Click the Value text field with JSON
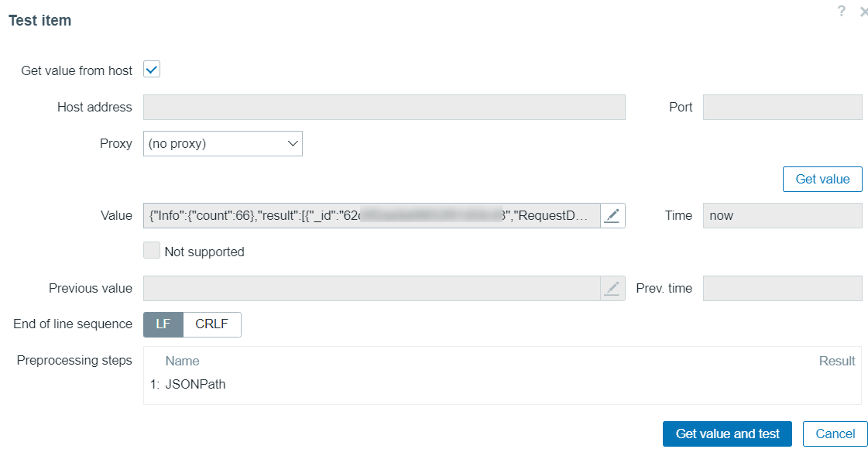Viewport: 868px width, 449px height. 372,216
